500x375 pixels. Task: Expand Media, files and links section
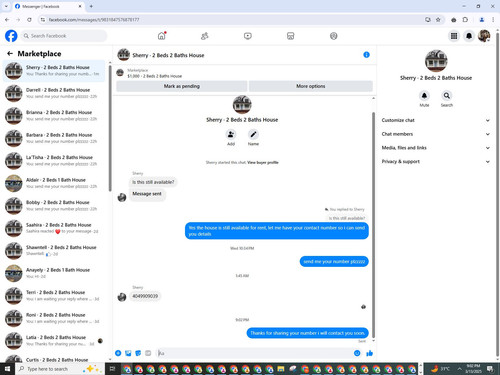coord(436,148)
